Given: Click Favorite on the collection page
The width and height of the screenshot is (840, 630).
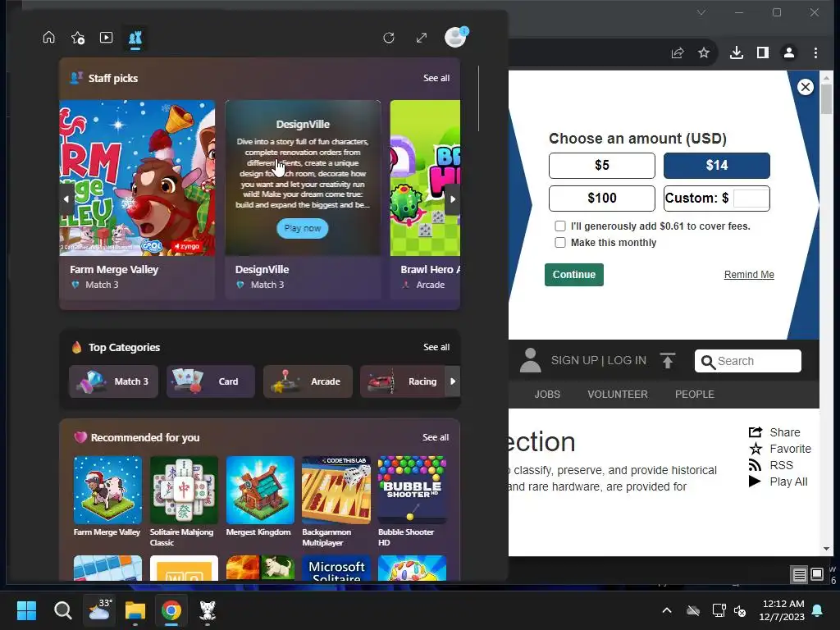Looking at the screenshot, I should pos(780,449).
